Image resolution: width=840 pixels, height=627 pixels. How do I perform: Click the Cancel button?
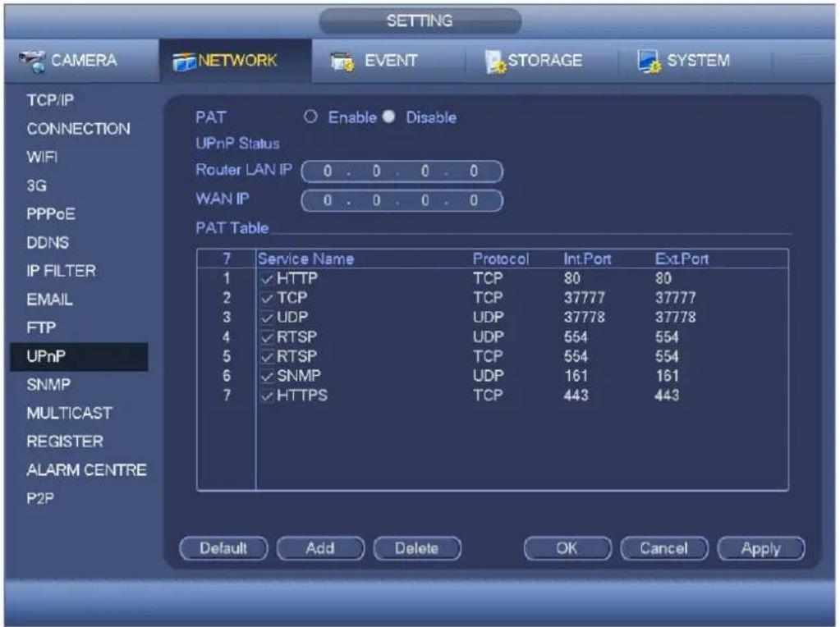pos(663,548)
